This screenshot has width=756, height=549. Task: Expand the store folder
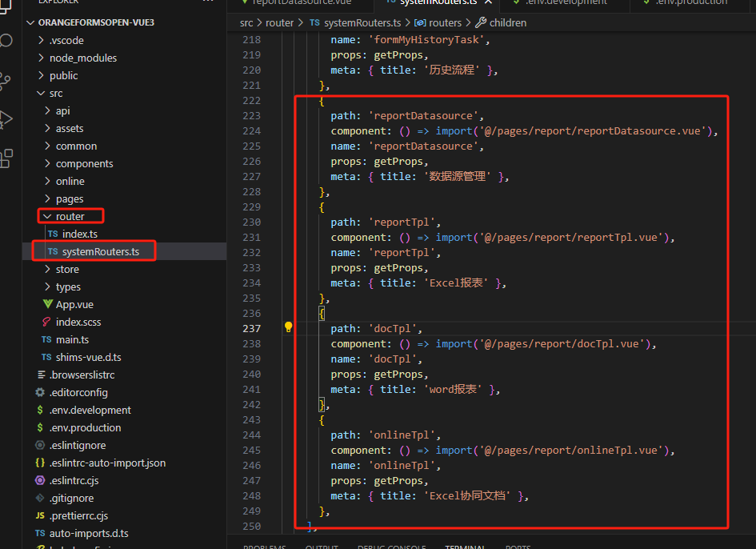tap(47, 269)
